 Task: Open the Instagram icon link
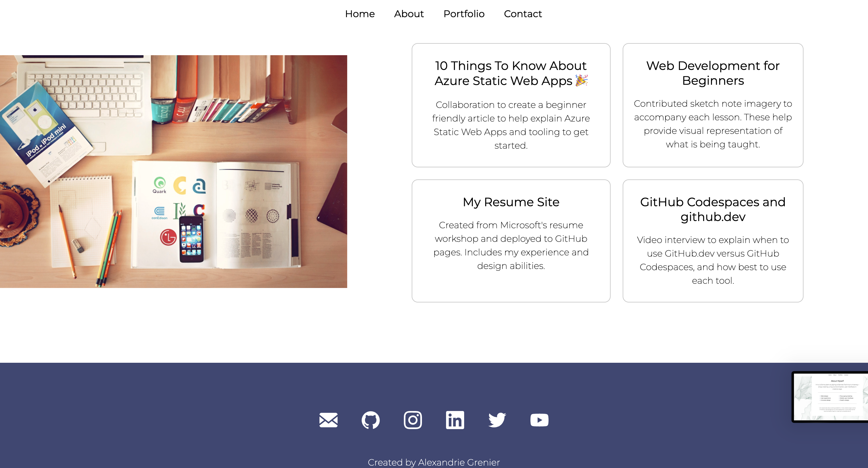point(413,420)
